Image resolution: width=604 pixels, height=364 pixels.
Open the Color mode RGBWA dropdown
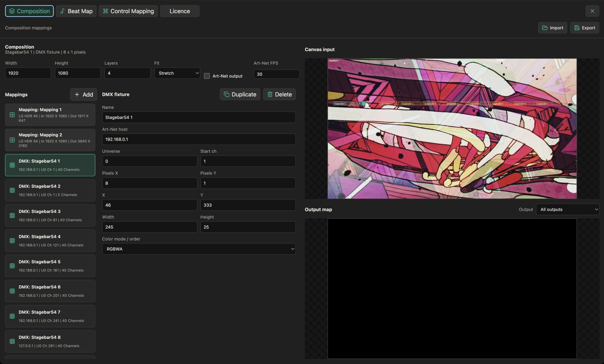point(199,249)
